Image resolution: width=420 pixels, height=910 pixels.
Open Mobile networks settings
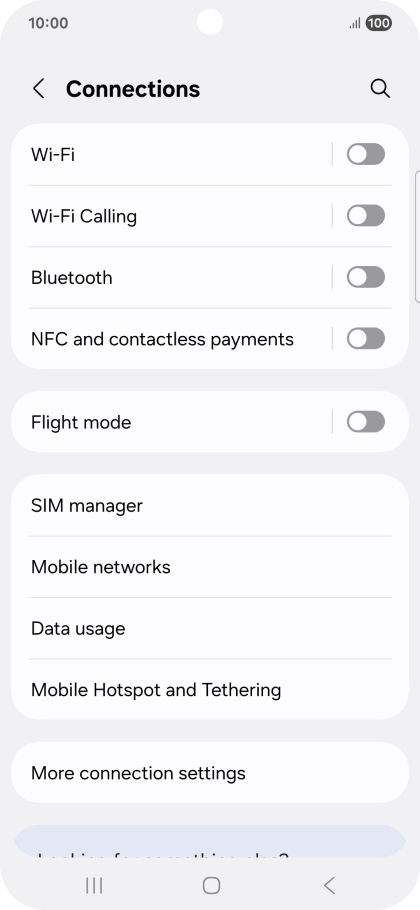pos(210,567)
